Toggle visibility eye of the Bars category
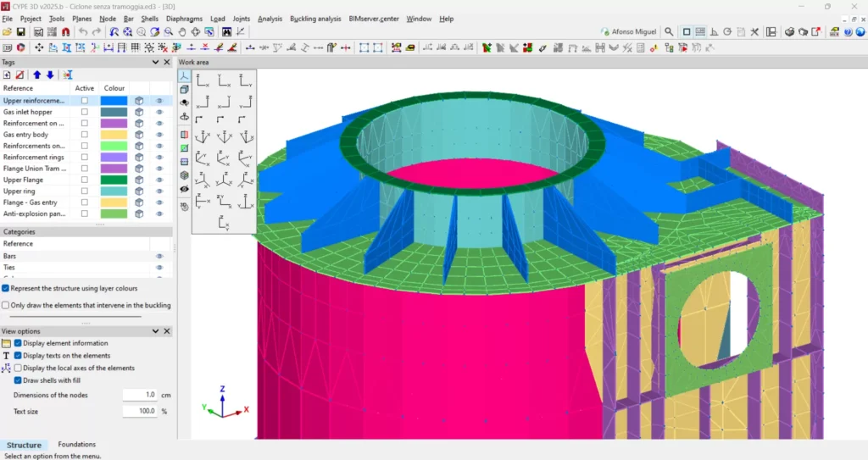The height and width of the screenshot is (460, 868). click(x=159, y=257)
